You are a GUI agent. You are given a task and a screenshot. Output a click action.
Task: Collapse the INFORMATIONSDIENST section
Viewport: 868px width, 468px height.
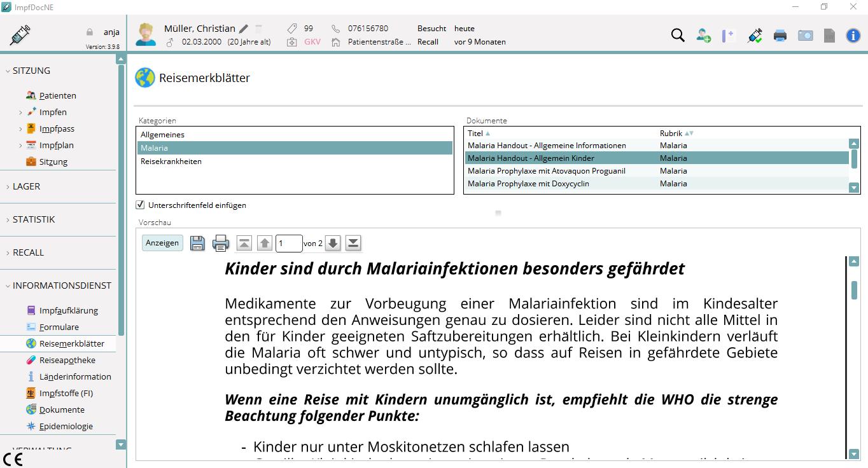pos(8,286)
